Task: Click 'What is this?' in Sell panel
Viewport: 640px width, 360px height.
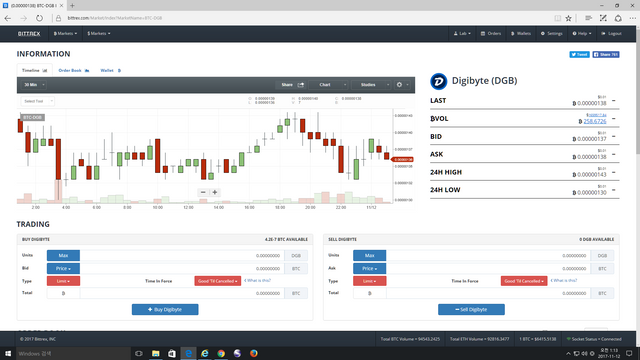Action: [564, 280]
